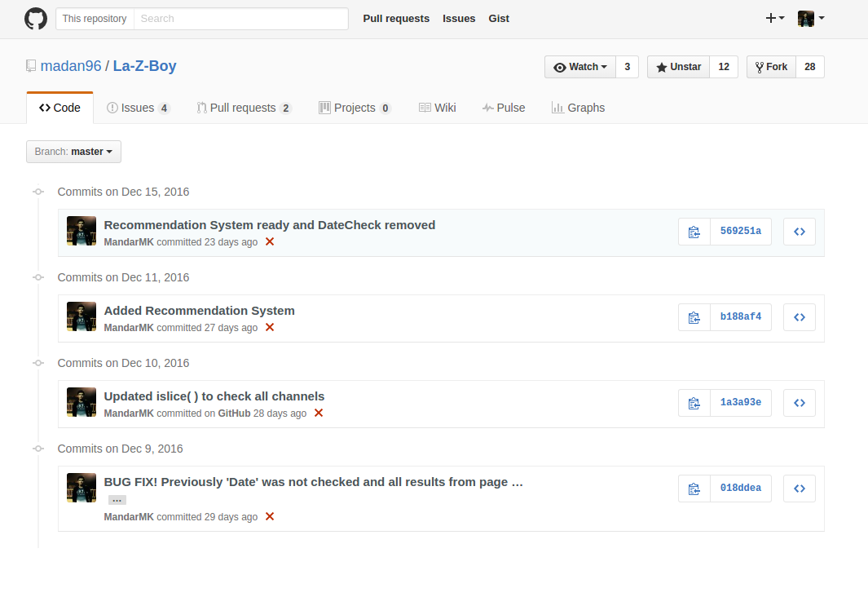
Task: Open the plus create-new dropdown
Action: point(774,19)
